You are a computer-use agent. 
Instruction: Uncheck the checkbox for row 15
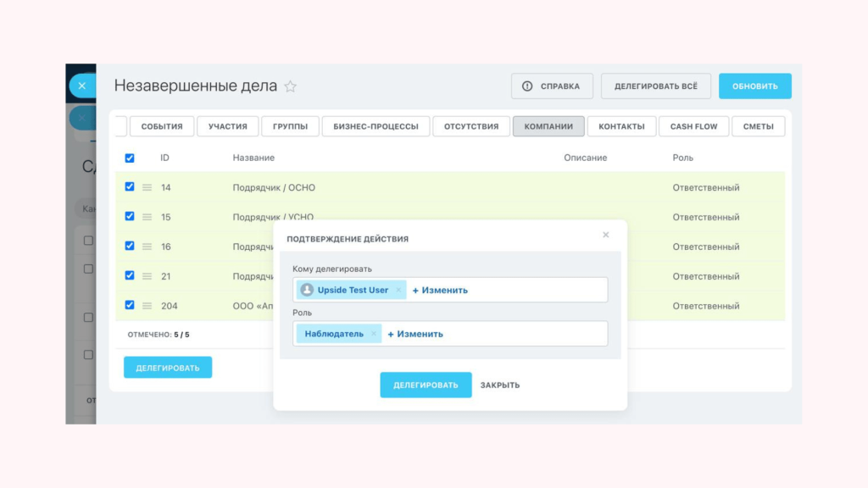coord(130,216)
